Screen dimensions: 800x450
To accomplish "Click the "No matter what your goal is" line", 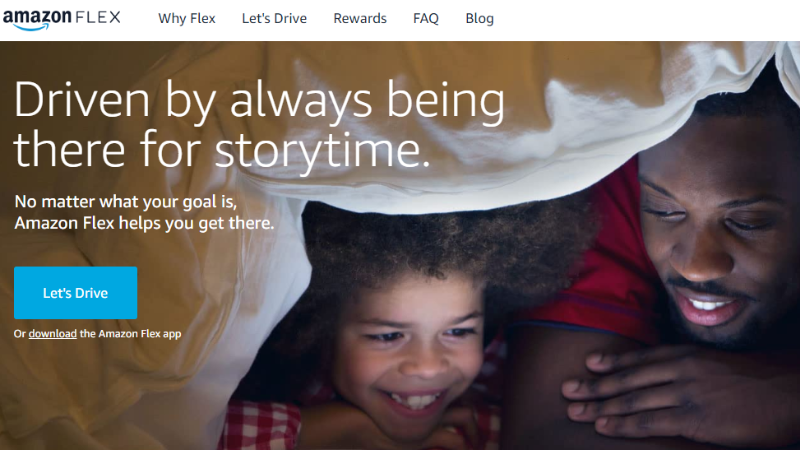I will click(x=138, y=201).
